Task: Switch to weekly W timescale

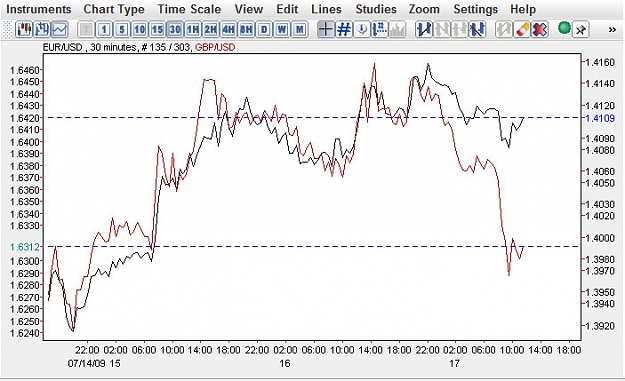Action: pos(282,29)
